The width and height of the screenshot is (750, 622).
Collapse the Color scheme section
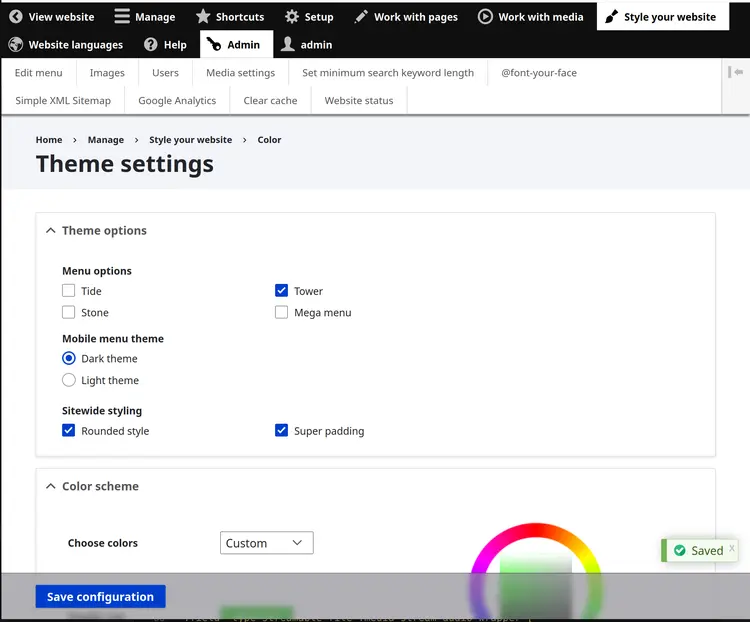click(x=92, y=486)
